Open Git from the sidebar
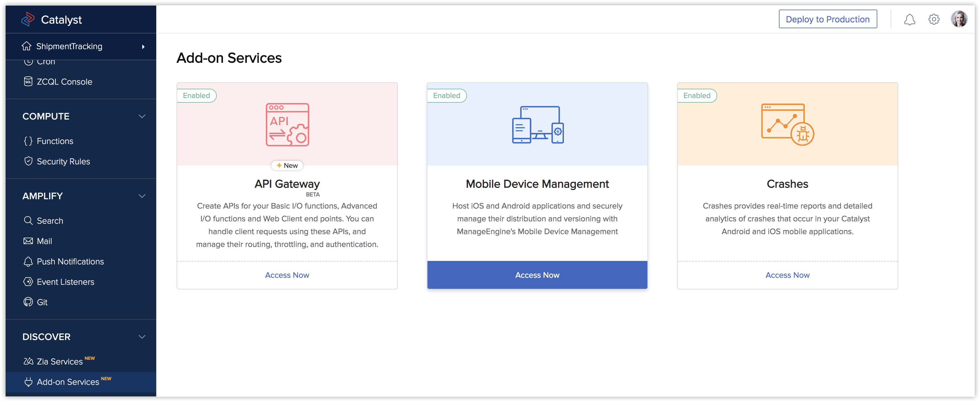The image size is (980, 402). (x=42, y=302)
